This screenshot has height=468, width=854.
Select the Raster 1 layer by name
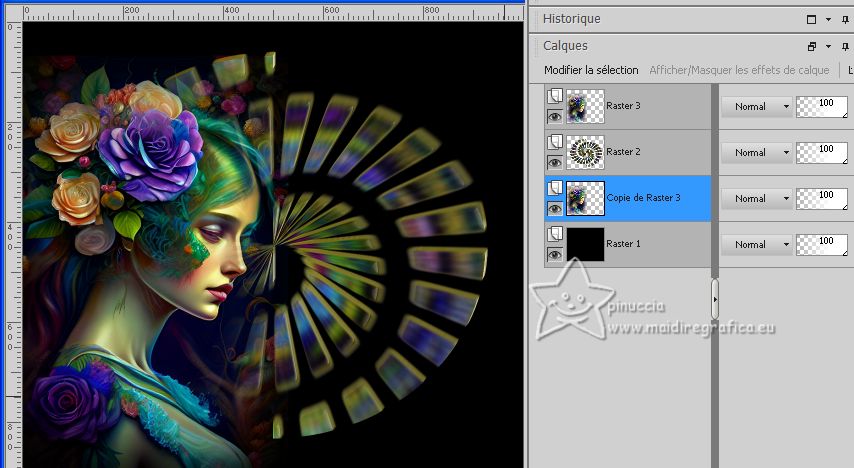(623, 244)
